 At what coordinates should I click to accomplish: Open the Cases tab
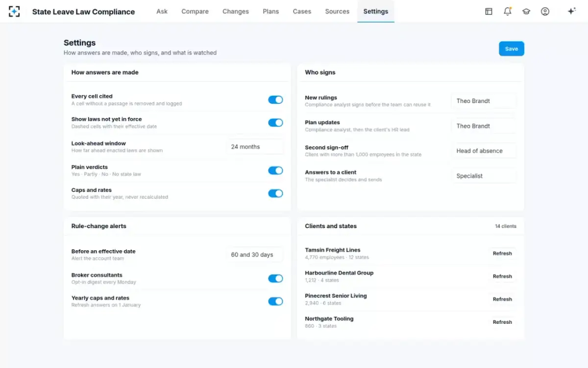(302, 11)
